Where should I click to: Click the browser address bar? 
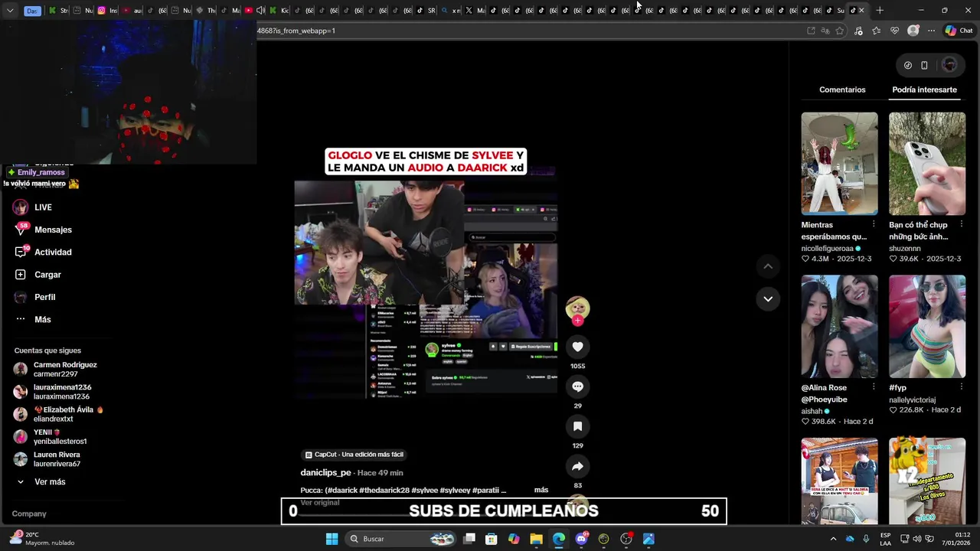(x=528, y=31)
